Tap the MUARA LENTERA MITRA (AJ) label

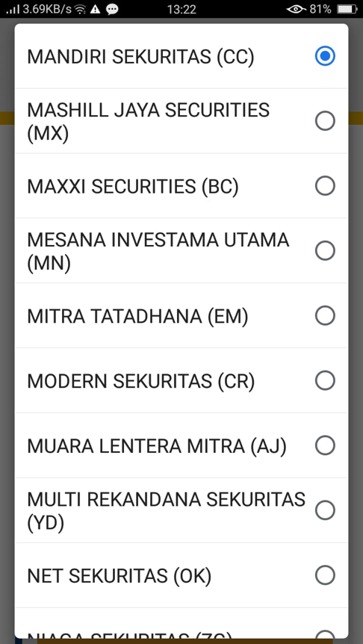[156, 446]
